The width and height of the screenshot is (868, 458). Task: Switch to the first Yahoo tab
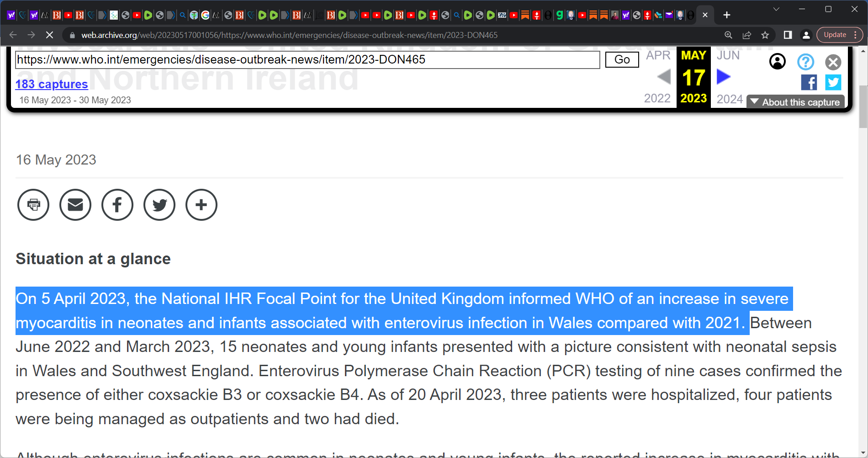(x=11, y=15)
